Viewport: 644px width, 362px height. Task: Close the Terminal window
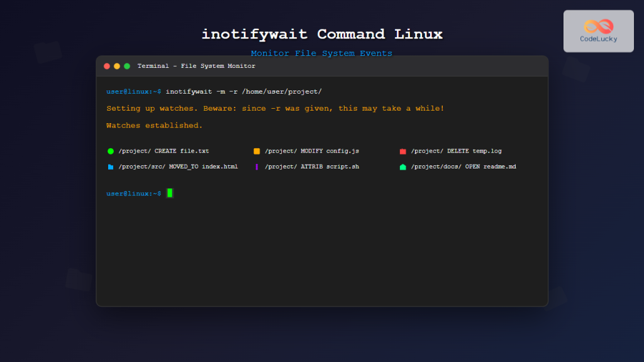tap(107, 65)
